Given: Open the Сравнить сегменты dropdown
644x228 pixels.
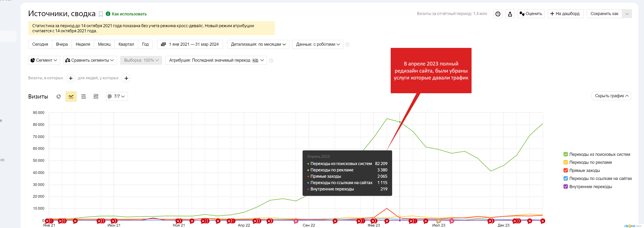Looking at the screenshot, I should [90, 60].
